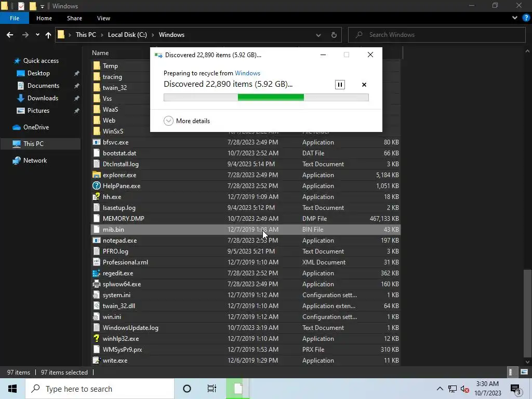Open Downloads in the sidebar
Screen dimensions: 532x399
tap(43, 98)
